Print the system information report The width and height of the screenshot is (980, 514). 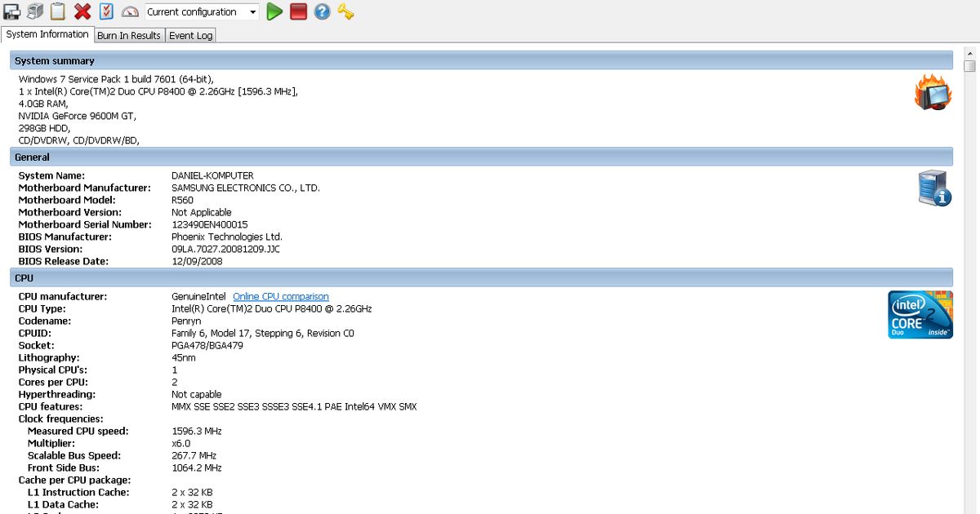tap(33, 11)
